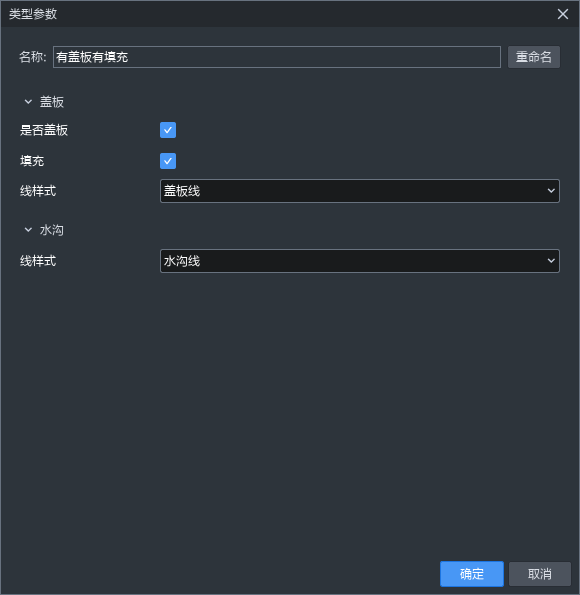Open the 盖板线 line style dropdown
This screenshot has height=595, width=580.
(x=359, y=191)
